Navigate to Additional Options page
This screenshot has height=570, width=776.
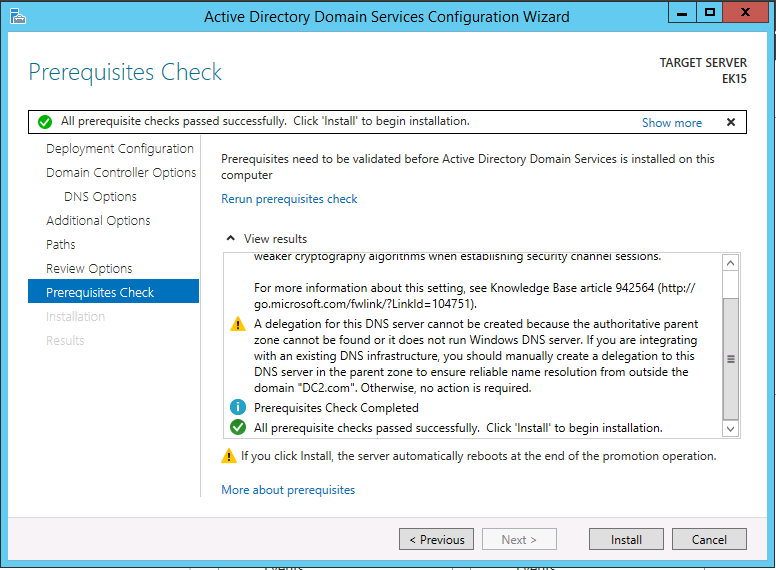pyautogui.click(x=98, y=221)
